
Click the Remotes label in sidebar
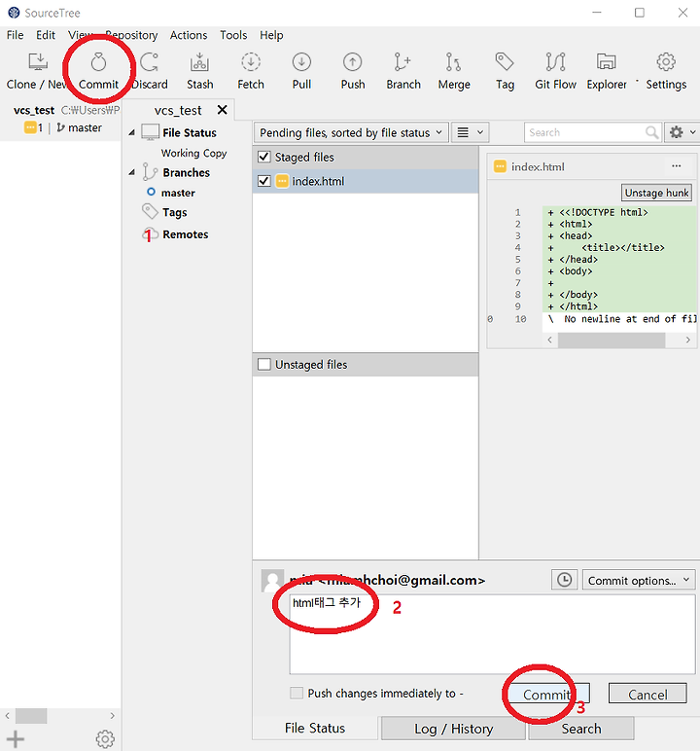click(186, 234)
